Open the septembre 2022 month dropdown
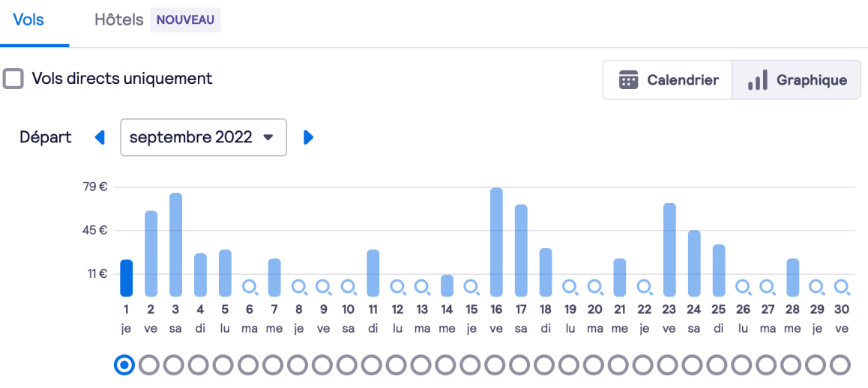Image resolution: width=868 pixels, height=388 pixels. tap(203, 137)
